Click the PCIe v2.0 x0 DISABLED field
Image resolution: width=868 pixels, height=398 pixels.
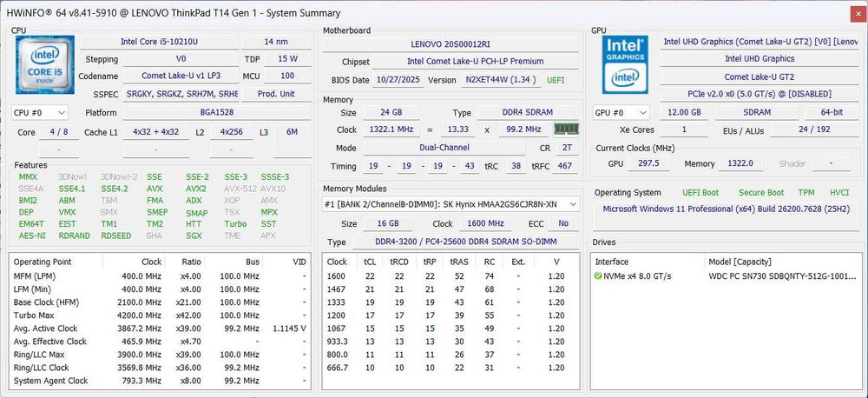coord(760,94)
